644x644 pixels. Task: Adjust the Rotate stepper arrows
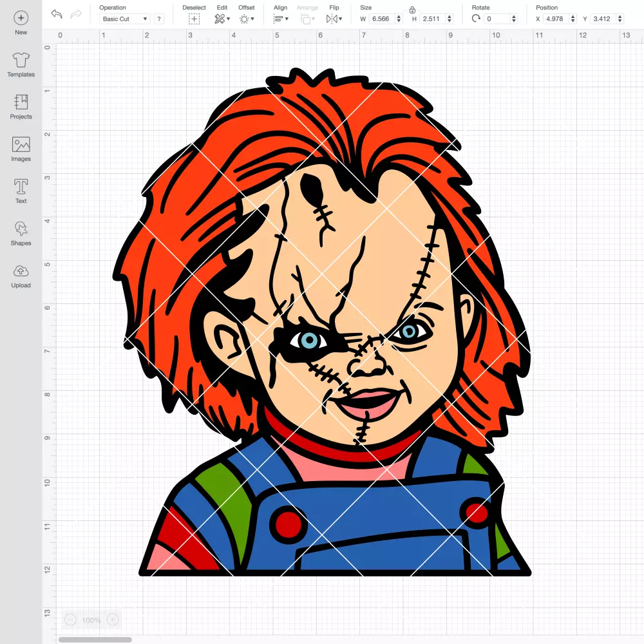point(514,19)
